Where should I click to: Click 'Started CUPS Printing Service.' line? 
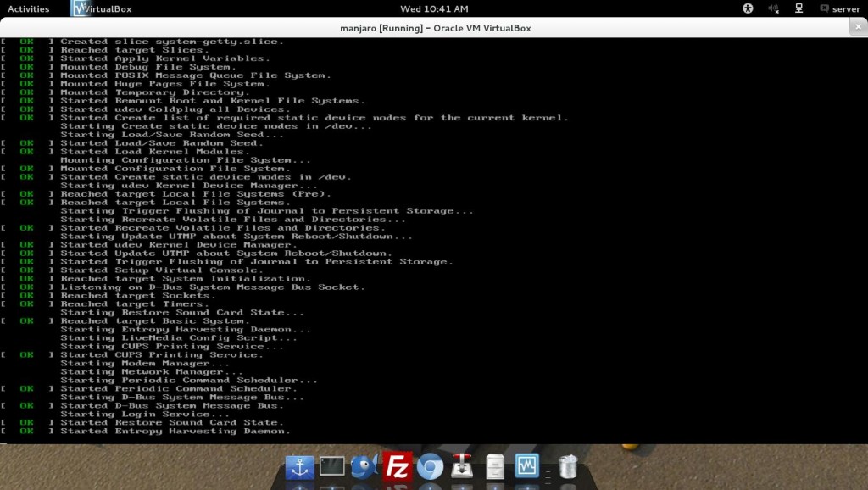pos(162,355)
